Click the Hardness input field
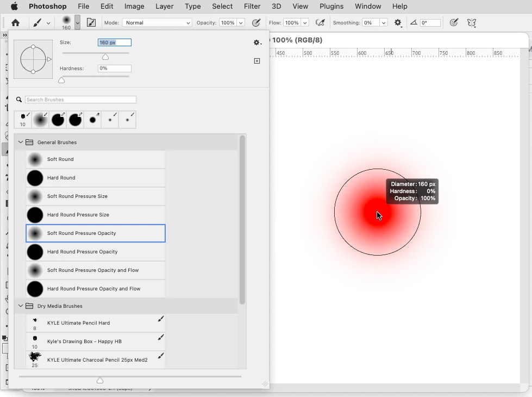Screen dimensions: 532x397 pos(114,69)
